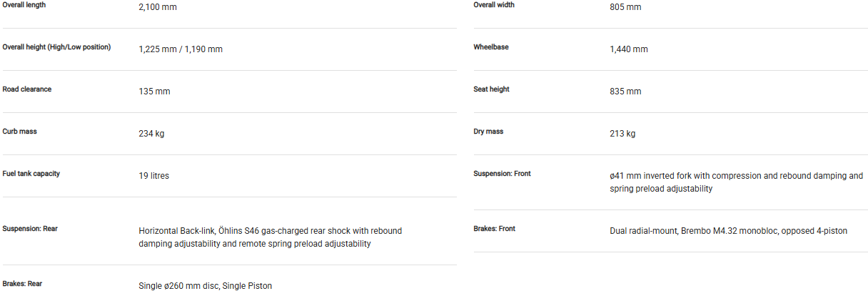Select the 213 kg dry mass value
Image resolution: width=868 pixels, height=296 pixels.
(x=622, y=134)
